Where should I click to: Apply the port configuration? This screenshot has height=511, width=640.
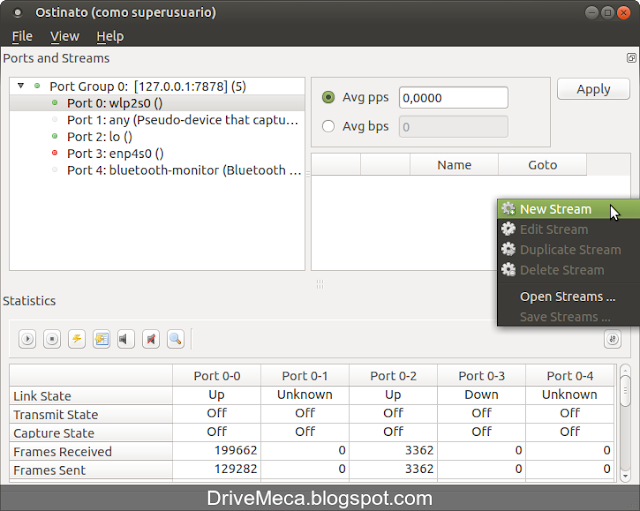[593, 89]
